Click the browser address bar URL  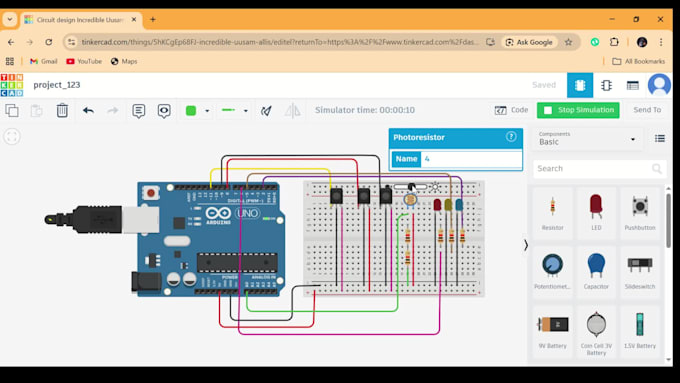280,42
